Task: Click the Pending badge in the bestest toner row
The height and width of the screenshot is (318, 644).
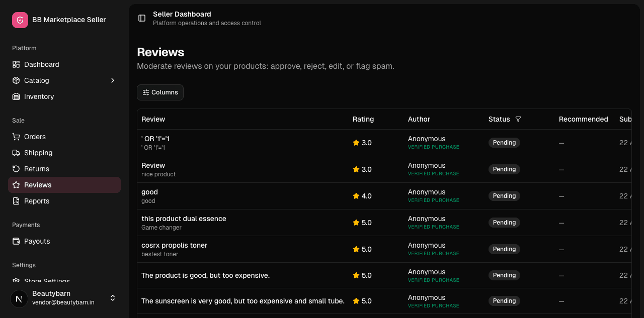Action: click(x=504, y=249)
